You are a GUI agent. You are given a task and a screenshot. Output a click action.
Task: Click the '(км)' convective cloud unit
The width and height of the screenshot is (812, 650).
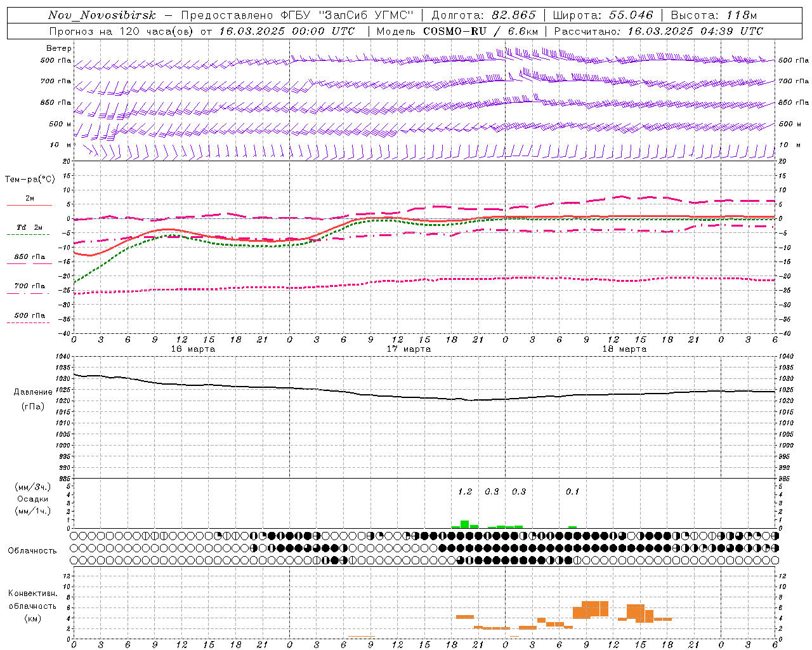[33, 618]
